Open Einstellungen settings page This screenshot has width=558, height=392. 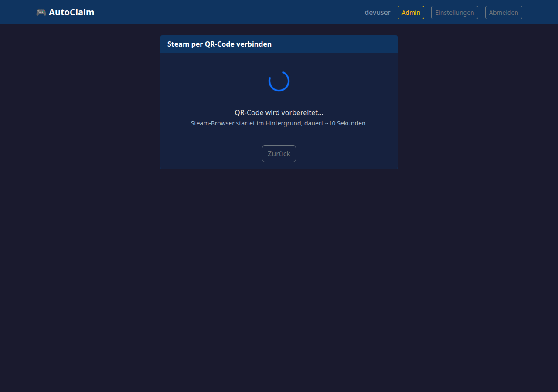coord(455,12)
